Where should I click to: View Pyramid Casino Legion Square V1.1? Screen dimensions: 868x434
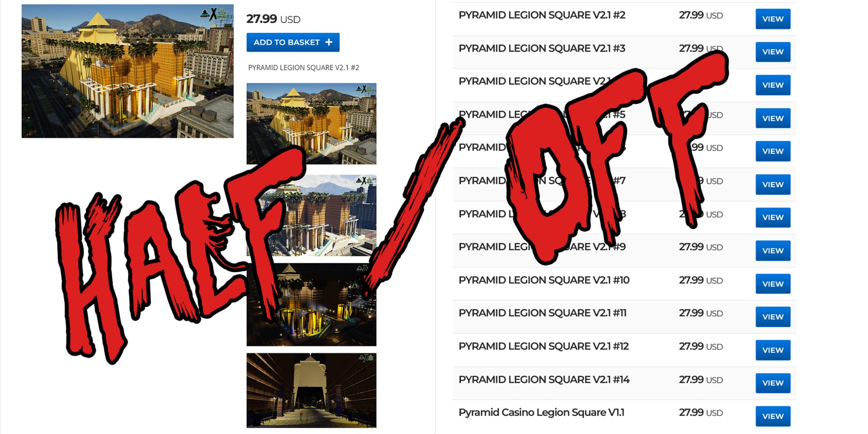773,416
